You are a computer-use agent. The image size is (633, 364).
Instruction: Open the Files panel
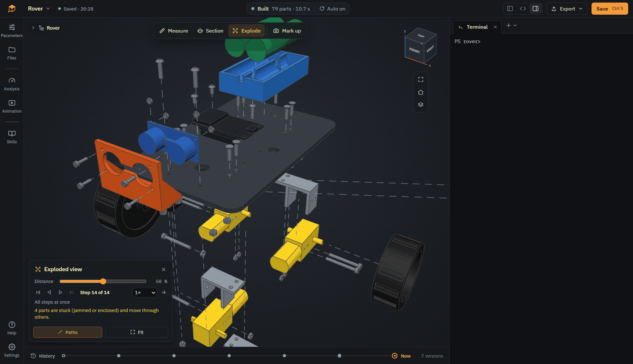(x=12, y=53)
